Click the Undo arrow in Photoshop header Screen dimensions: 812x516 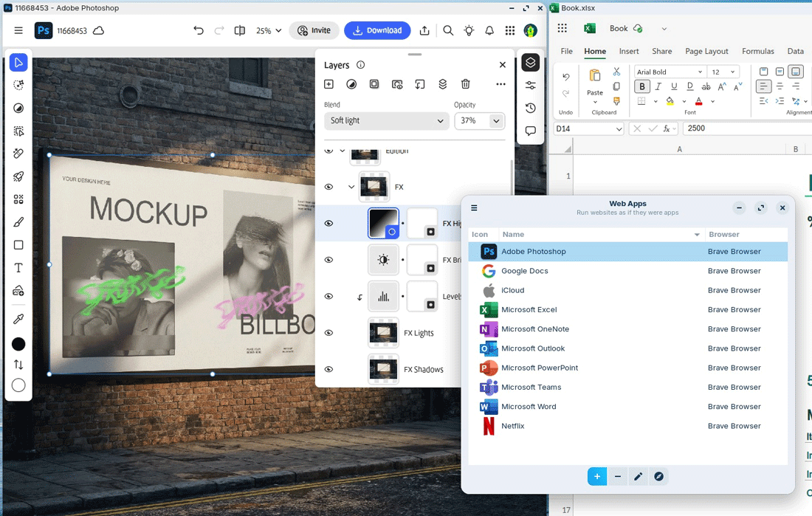click(x=198, y=30)
